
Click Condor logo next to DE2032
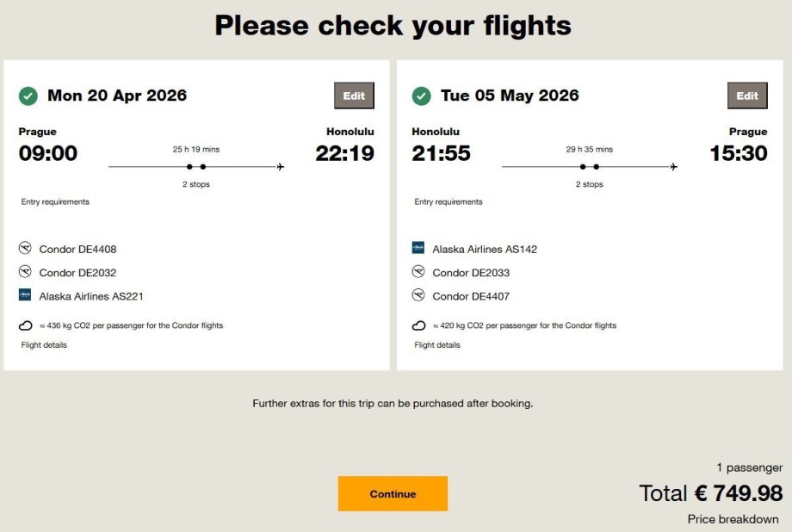click(x=25, y=272)
